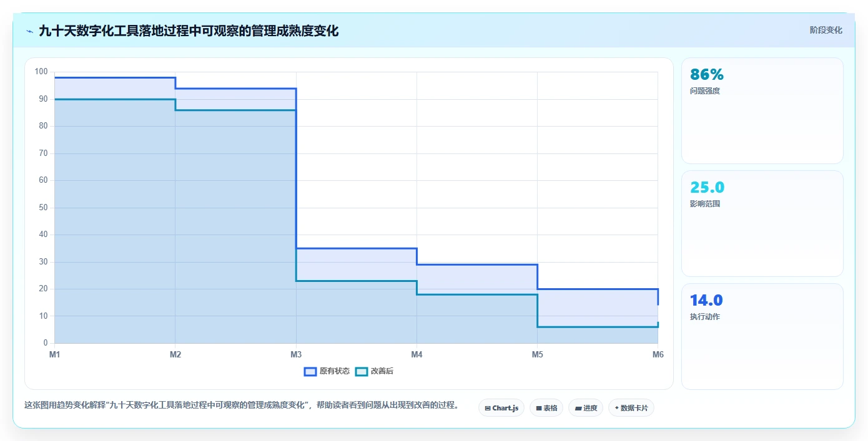The height and width of the screenshot is (441, 868).
Task: Click the chart description sentence below chart
Action: [x=242, y=405]
